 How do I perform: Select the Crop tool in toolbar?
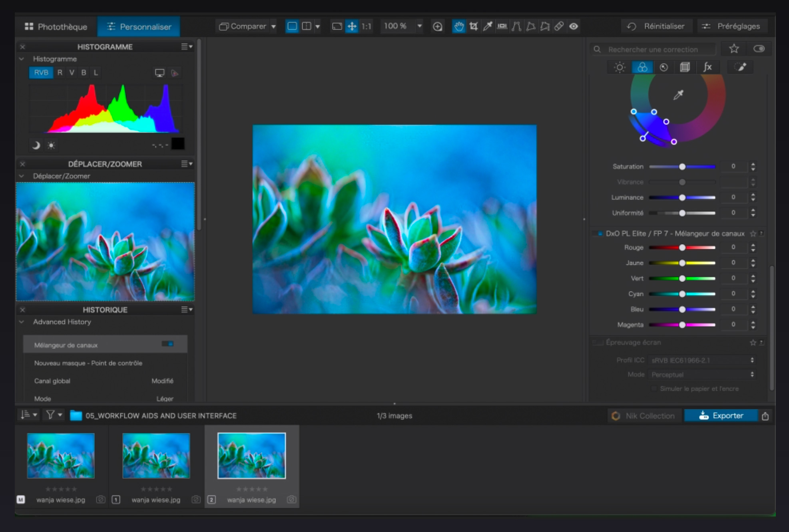(x=473, y=26)
